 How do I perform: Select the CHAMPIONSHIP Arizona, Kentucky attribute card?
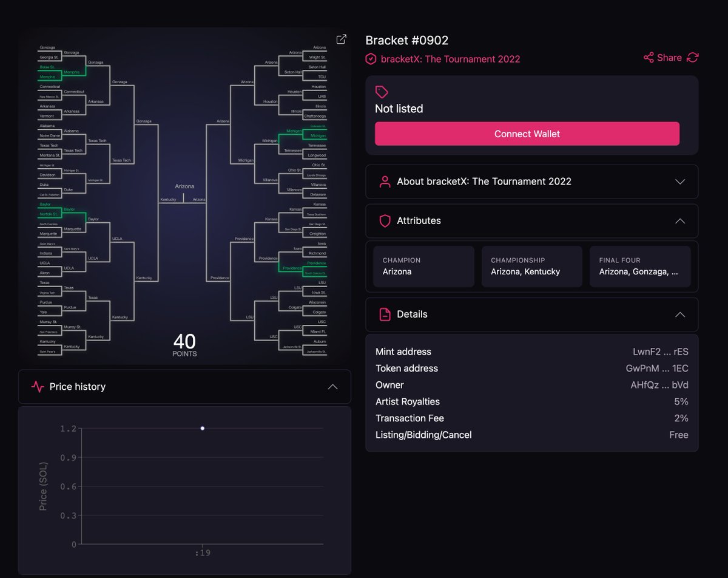pos(532,267)
